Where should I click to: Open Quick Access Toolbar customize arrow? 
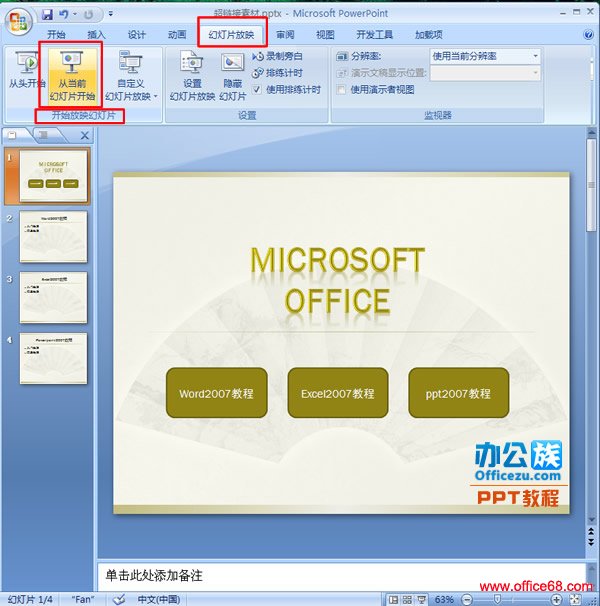point(111,14)
